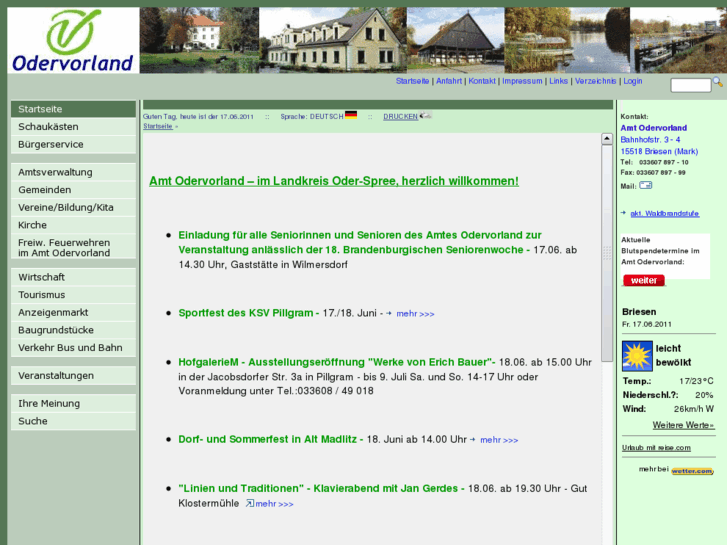
Task: Go to Gemeinden section
Action: (73, 190)
